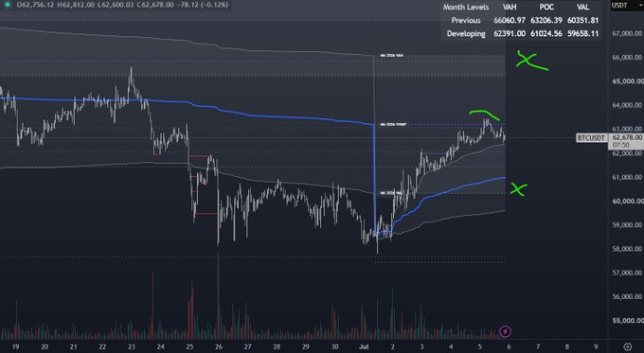Screen dimensions: 644x353
Task: Click the POC column header
Action: coord(546,7)
